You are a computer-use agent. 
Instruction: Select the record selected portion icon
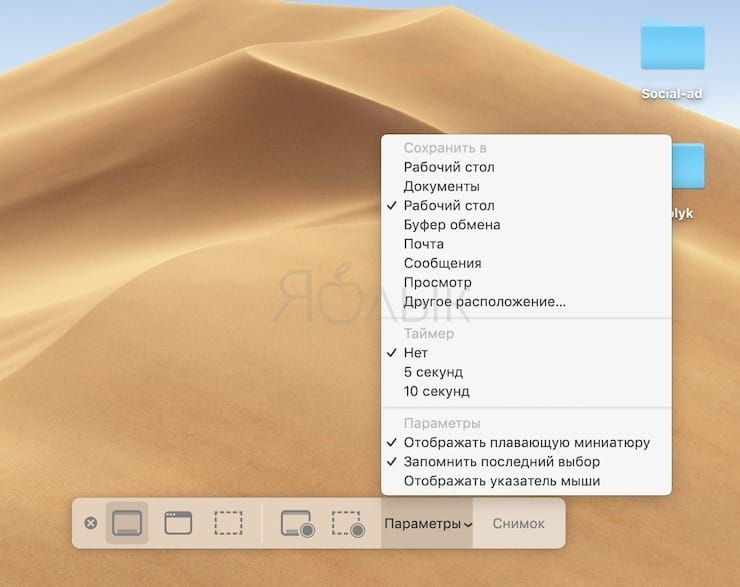pos(348,524)
